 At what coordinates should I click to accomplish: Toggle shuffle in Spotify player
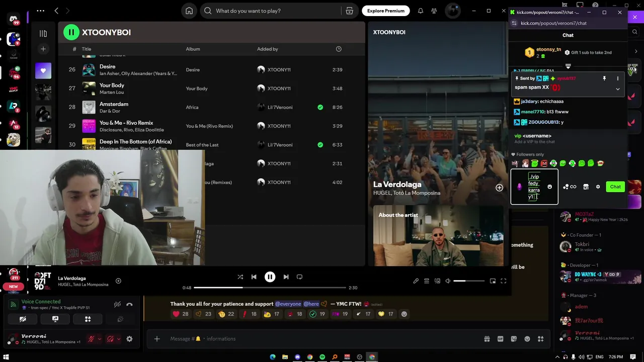pyautogui.click(x=240, y=277)
